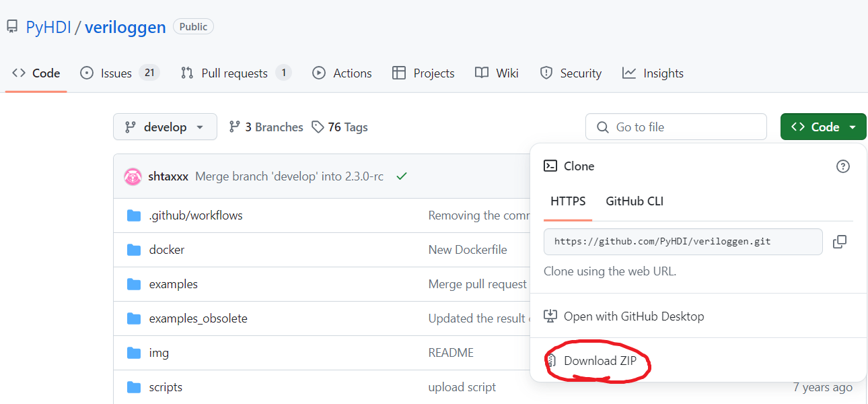The image size is (868, 404).
Task: Click the GitHub Desktop download icon
Action: pyautogui.click(x=550, y=316)
